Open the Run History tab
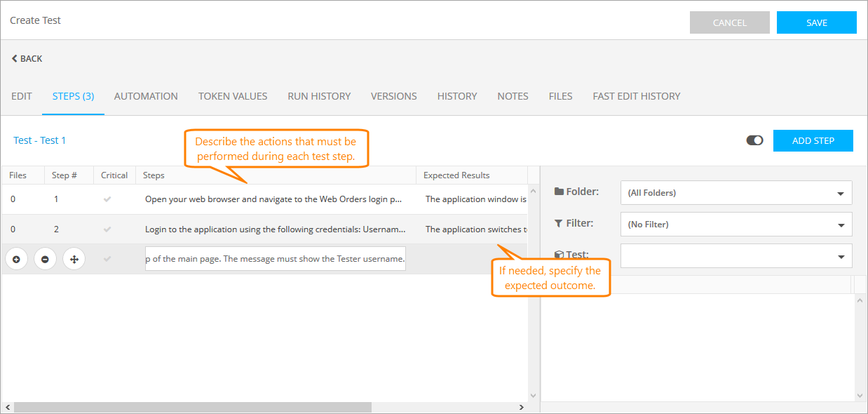The width and height of the screenshot is (868, 414). tap(319, 96)
